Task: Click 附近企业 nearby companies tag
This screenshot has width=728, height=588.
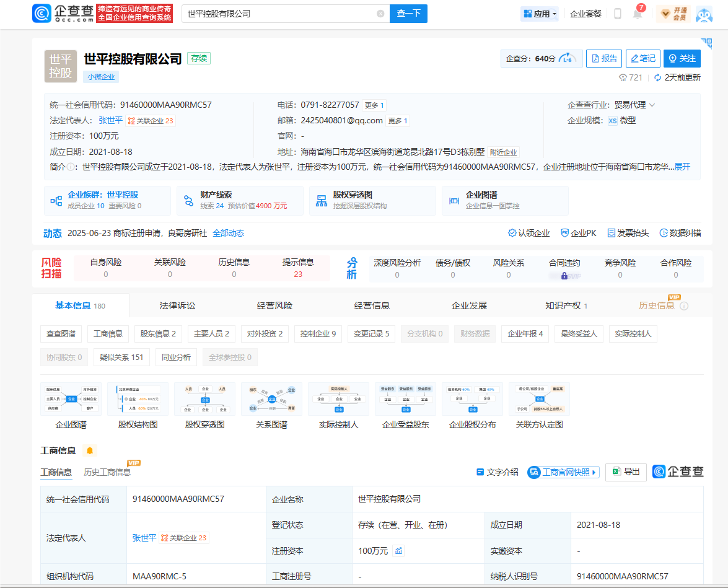Action: point(503,152)
